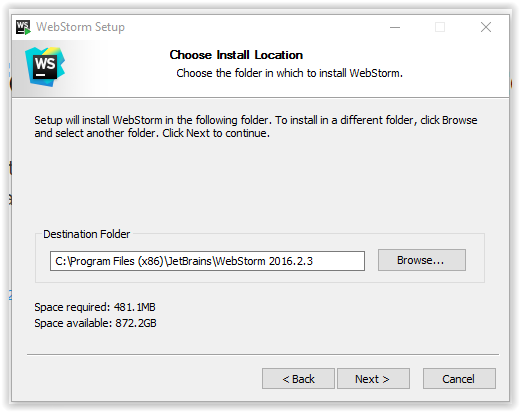This screenshot has width=520, height=412.
Task: Cancel the WebStorm installation
Action: coord(459,379)
